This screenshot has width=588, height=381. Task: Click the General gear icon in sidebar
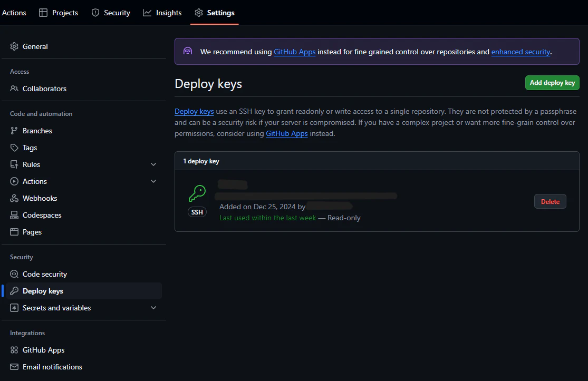click(x=14, y=46)
